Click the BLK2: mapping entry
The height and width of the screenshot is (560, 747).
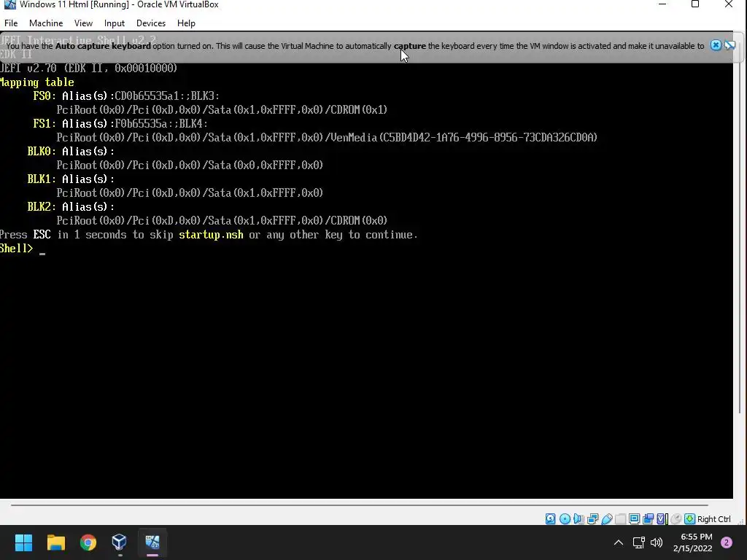[x=42, y=206]
